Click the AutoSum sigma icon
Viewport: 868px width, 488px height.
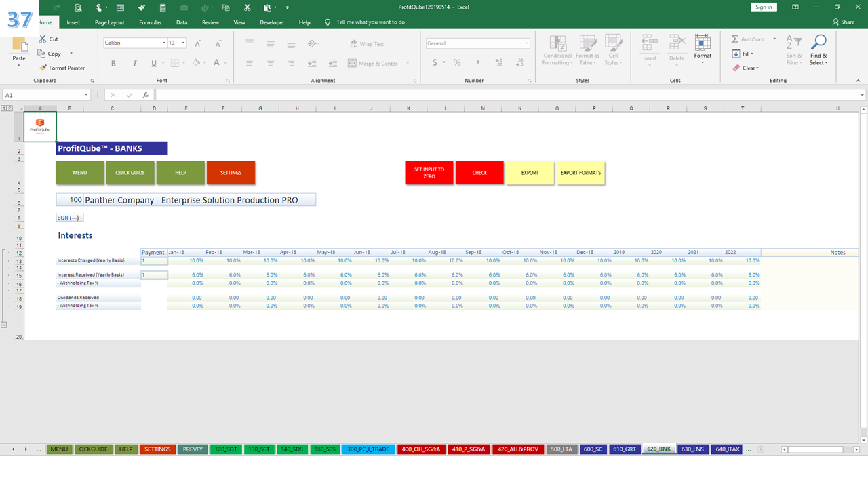[736, 39]
